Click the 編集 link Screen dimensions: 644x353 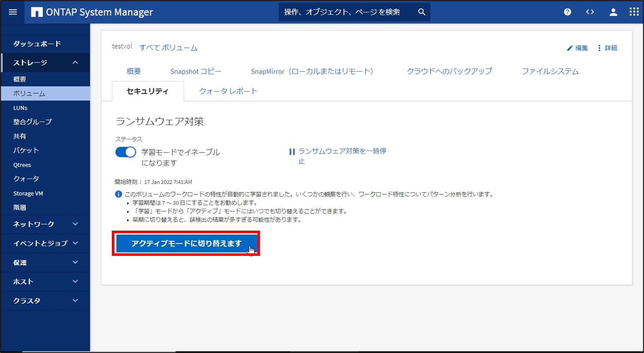tap(581, 48)
